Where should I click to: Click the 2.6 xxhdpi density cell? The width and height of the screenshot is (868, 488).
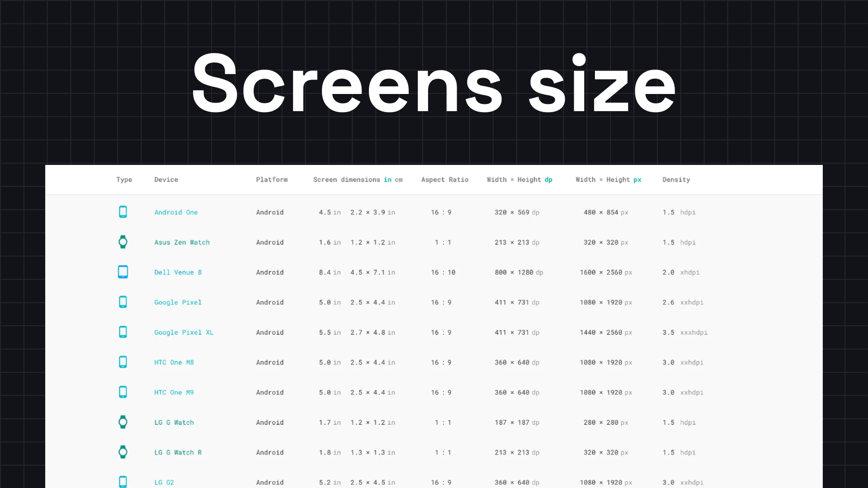pos(683,303)
